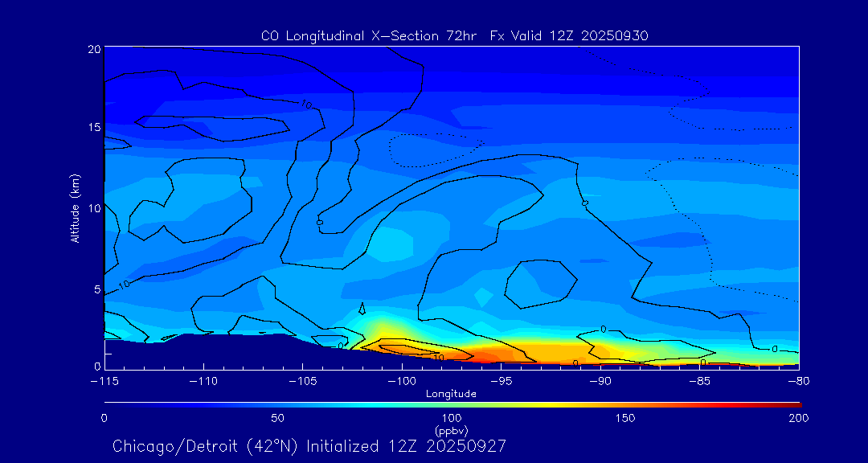Click the longitude tick label -85

(700, 382)
